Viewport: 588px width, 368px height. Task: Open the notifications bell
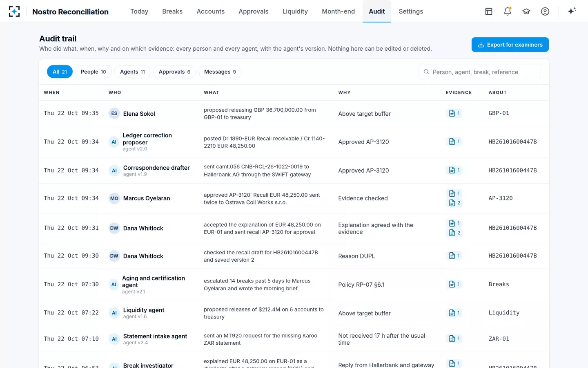[x=508, y=11]
